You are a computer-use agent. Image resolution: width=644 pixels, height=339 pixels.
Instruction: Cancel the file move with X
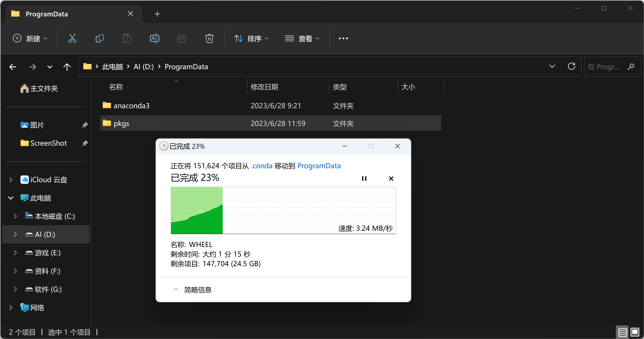pyautogui.click(x=391, y=178)
